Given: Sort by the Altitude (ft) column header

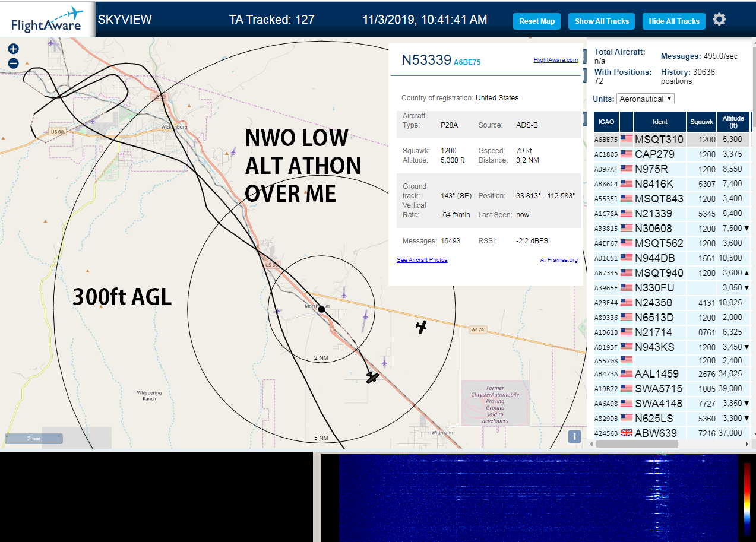Looking at the screenshot, I should [733, 122].
